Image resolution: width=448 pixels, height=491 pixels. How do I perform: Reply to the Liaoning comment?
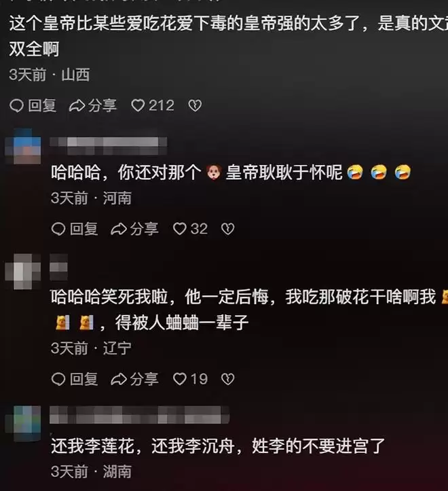tap(75, 379)
